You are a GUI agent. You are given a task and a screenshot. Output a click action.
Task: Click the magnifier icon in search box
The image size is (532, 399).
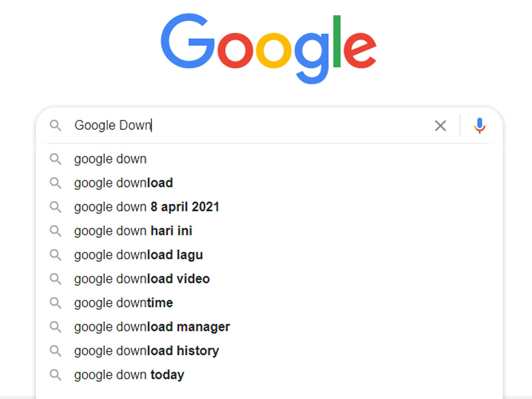pos(55,126)
